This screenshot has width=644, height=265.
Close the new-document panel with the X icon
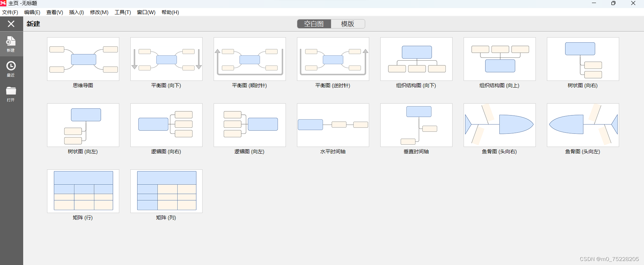(x=11, y=24)
